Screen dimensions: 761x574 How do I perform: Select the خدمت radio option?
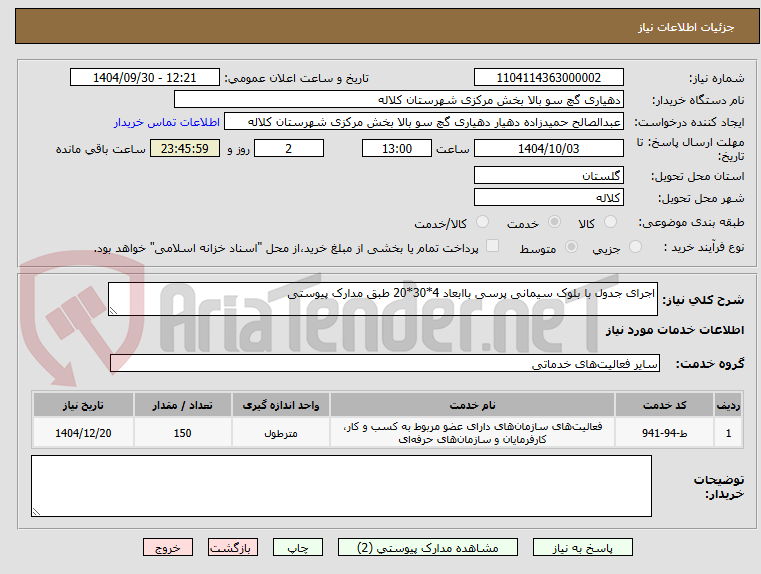(554, 222)
